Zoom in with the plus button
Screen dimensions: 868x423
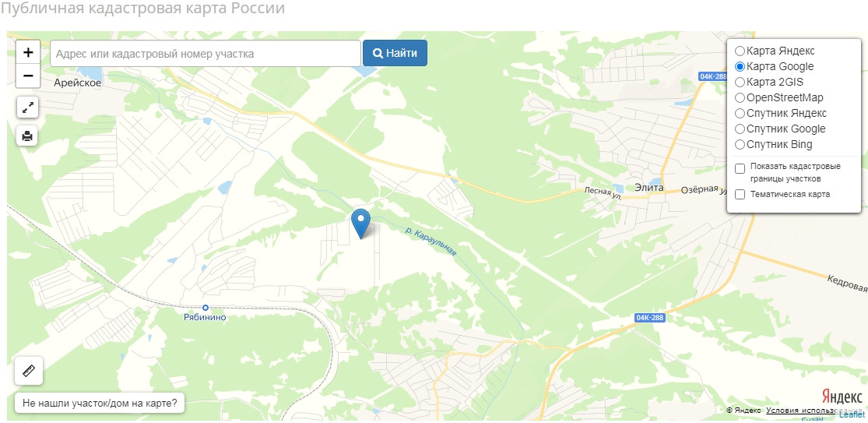[x=28, y=53]
